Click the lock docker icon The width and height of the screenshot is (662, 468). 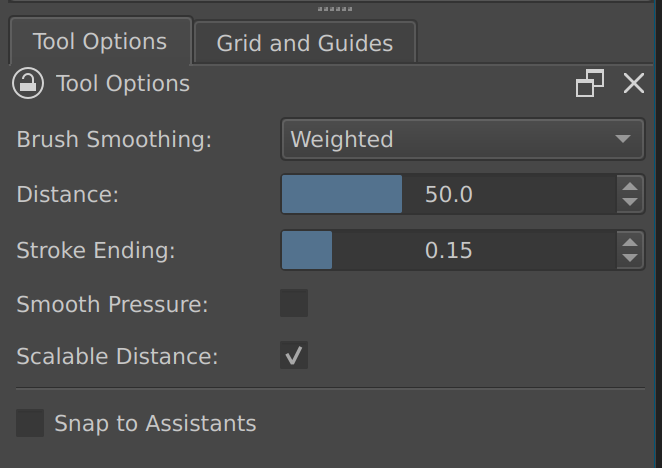pyautogui.click(x=28, y=83)
